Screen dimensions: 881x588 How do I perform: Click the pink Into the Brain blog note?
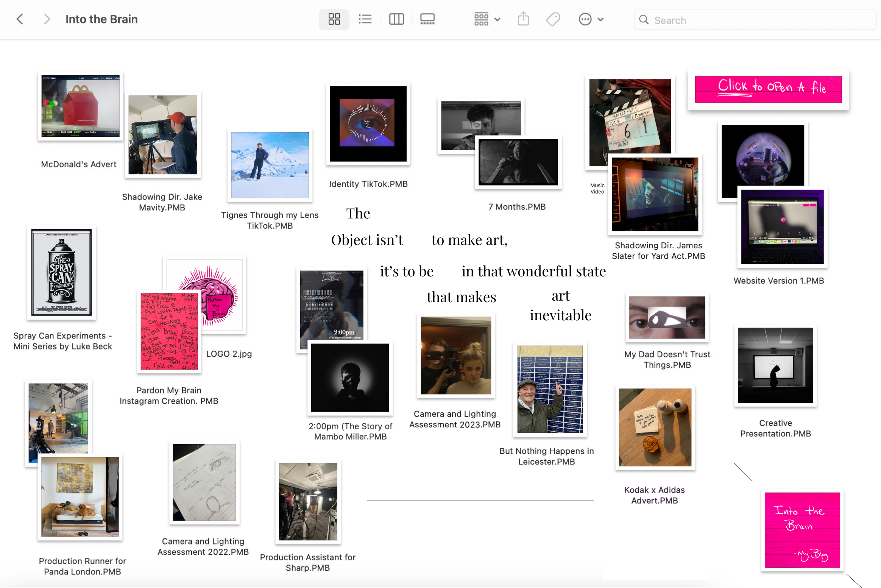802,530
